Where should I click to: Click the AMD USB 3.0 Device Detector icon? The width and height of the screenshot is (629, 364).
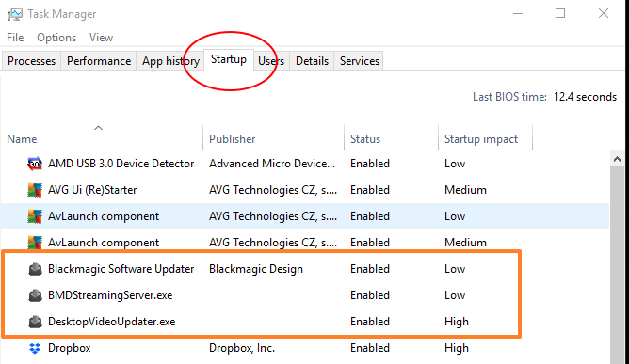[x=35, y=164]
